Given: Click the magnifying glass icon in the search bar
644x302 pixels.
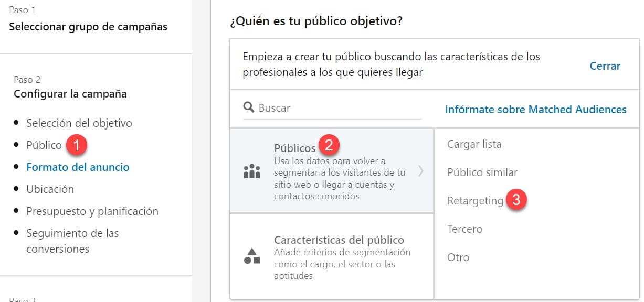Looking at the screenshot, I should tap(248, 107).
